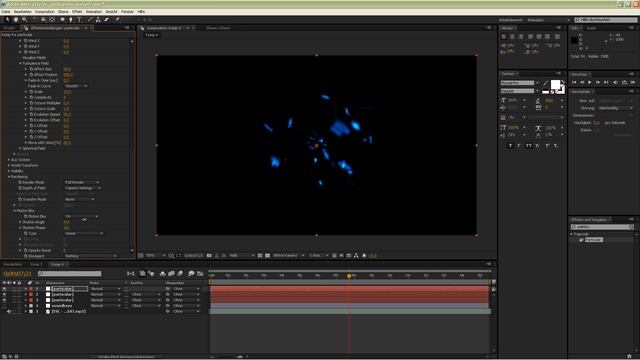Toggle live update icon in timeline
The image size is (640, 360).
(x=142, y=273)
